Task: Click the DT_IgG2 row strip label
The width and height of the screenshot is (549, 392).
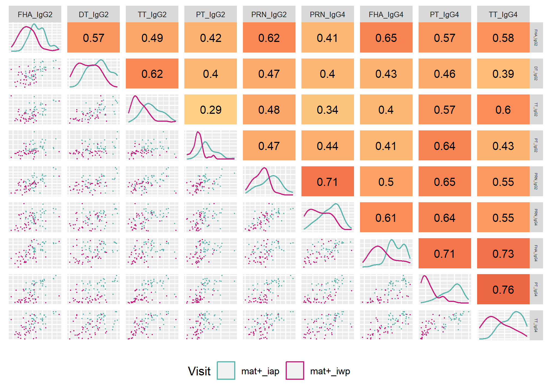Action: tap(536, 73)
